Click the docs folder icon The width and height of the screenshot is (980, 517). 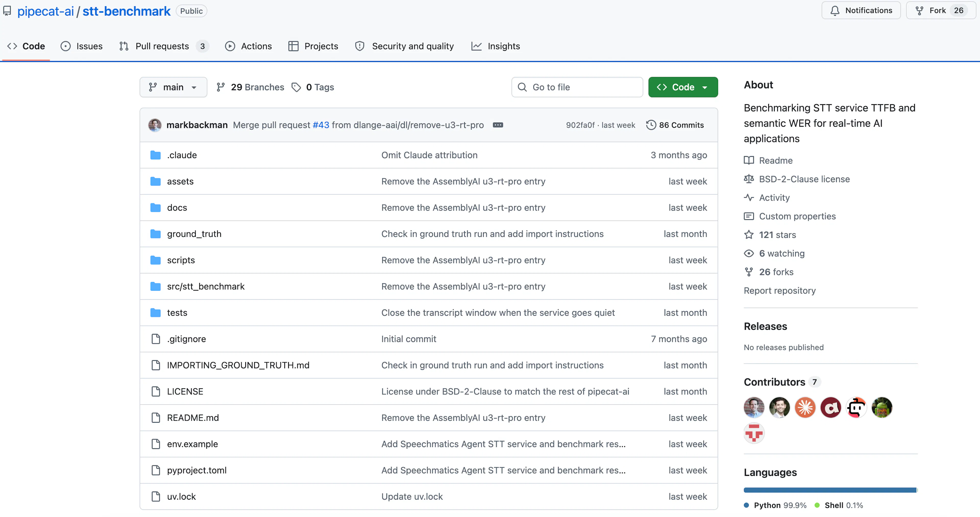pos(155,207)
